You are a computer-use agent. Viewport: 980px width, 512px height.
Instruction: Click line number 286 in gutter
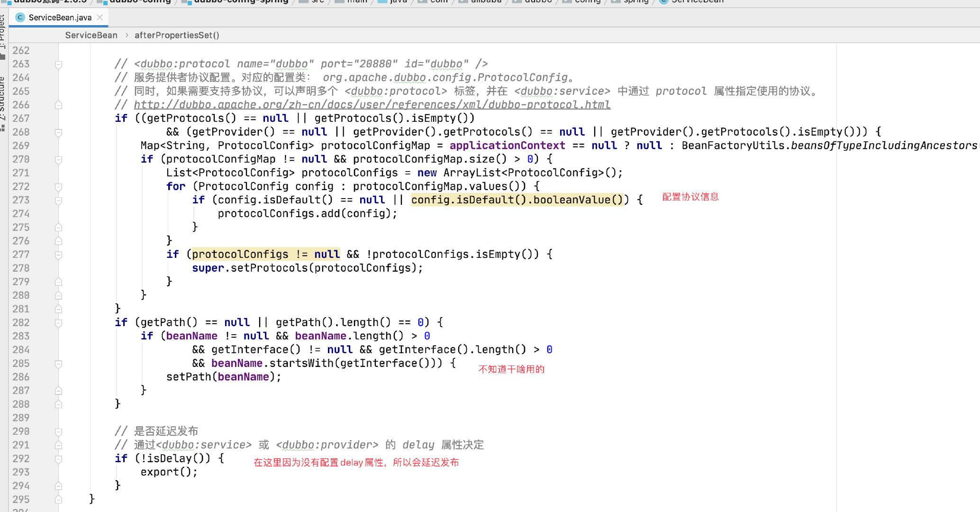(x=21, y=377)
